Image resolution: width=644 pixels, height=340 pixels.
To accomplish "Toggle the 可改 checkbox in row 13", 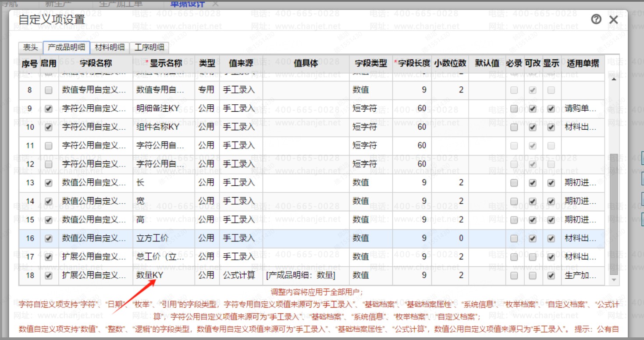I will 533,183.
